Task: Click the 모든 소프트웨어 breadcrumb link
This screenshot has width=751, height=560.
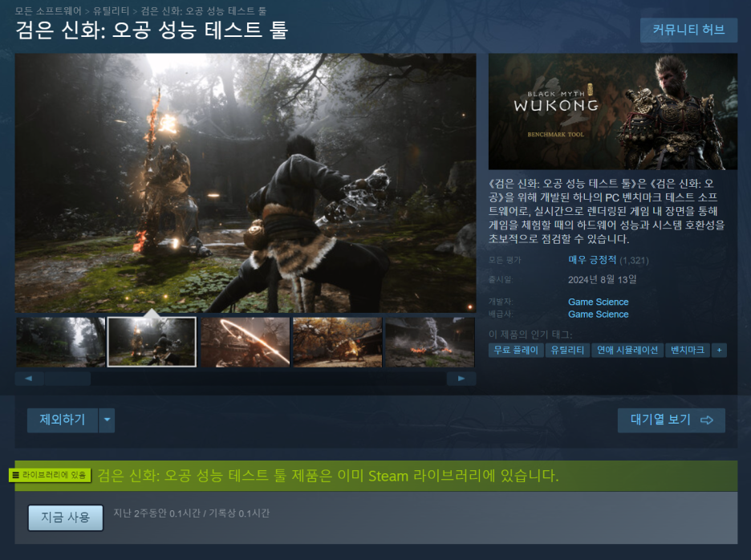Action: (x=48, y=10)
